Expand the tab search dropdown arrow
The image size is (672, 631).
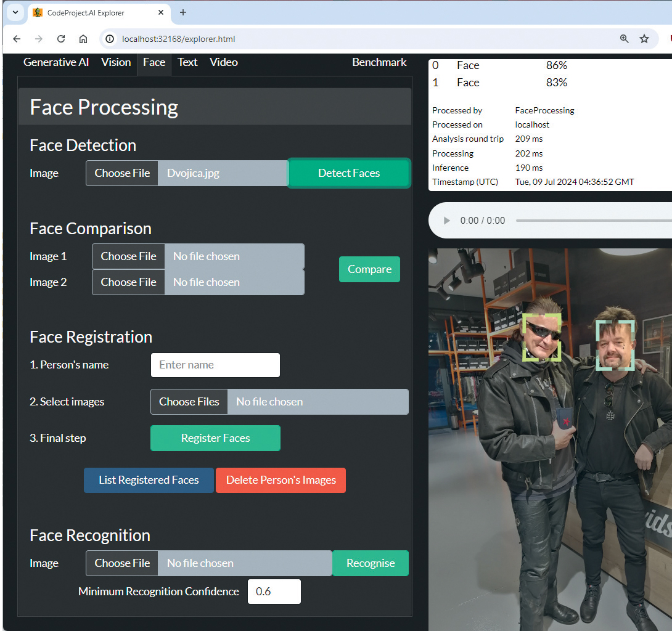point(15,12)
